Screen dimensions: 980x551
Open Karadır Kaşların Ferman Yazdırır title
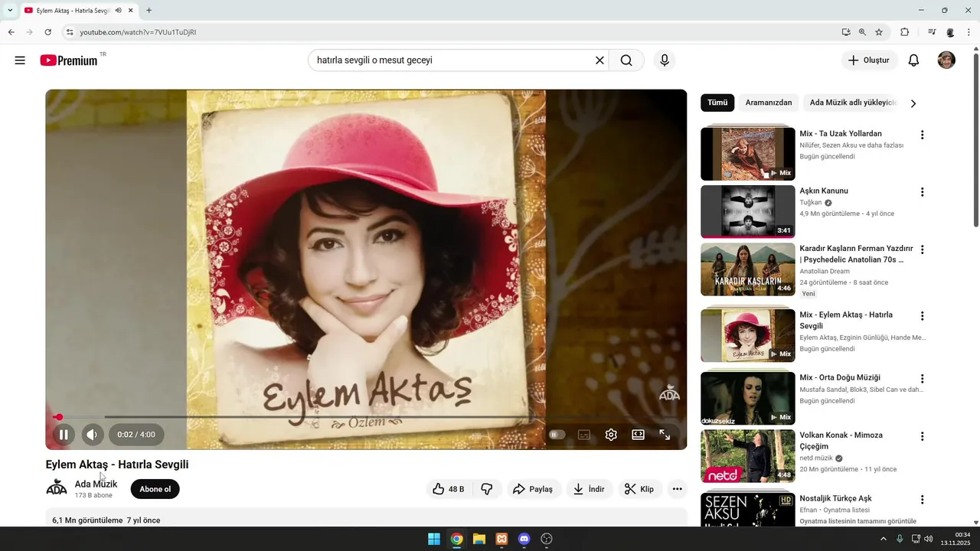click(x=856, y=254)
